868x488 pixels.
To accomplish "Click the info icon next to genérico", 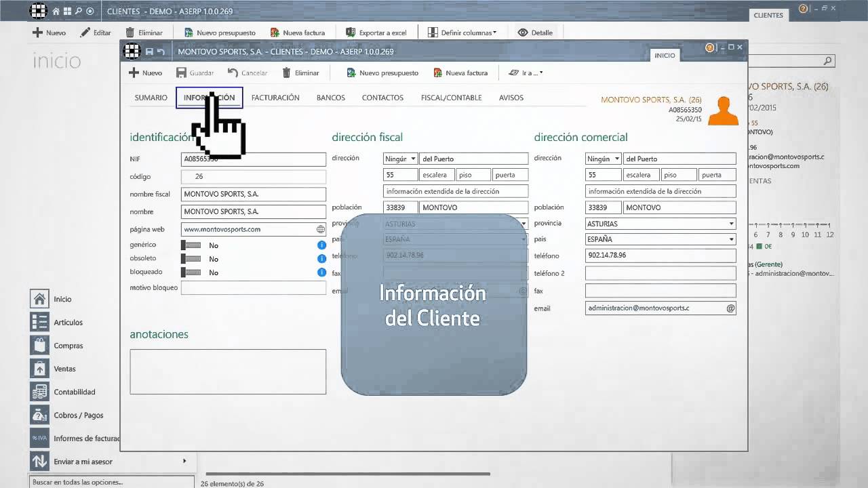I will 322,245.
